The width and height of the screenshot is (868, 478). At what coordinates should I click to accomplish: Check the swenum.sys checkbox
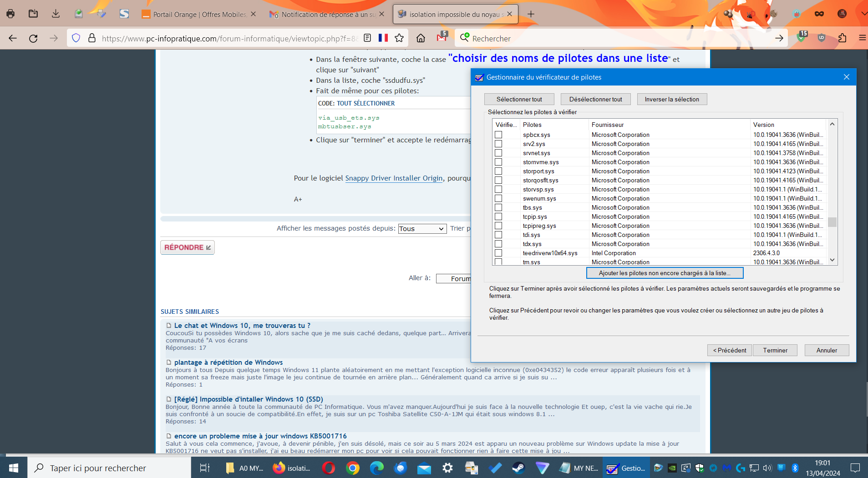498,198
